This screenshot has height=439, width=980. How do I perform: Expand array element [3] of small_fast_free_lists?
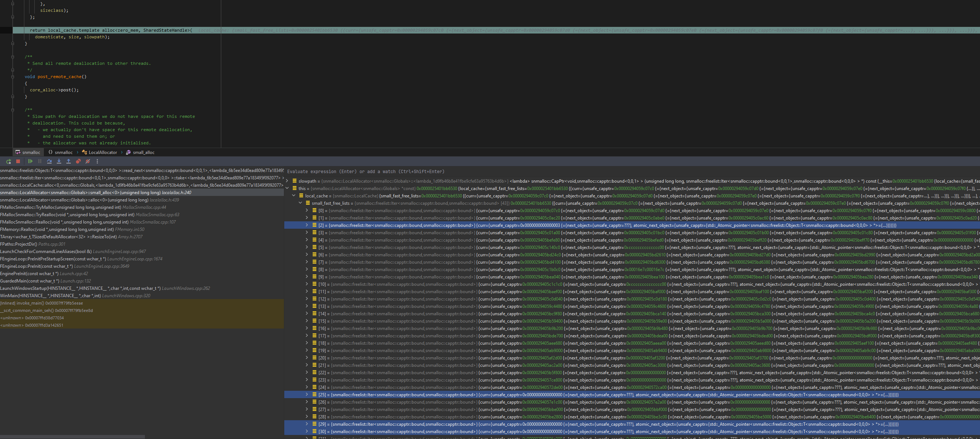click(x=307, y=232)
